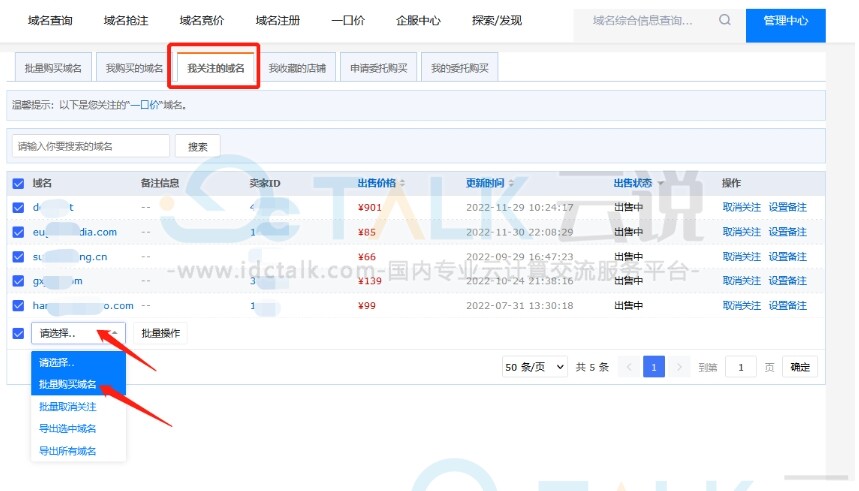Viewport: 859px width, 491px height.
Task: Click the 2022-07-31 13:30:18 timestamp
Action: (519, 305)
